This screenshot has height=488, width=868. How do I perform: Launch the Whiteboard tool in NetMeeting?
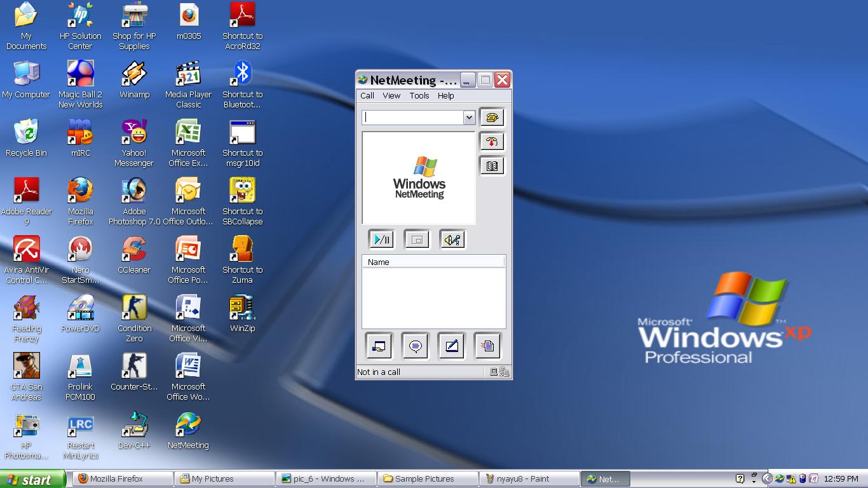point(451,346)
